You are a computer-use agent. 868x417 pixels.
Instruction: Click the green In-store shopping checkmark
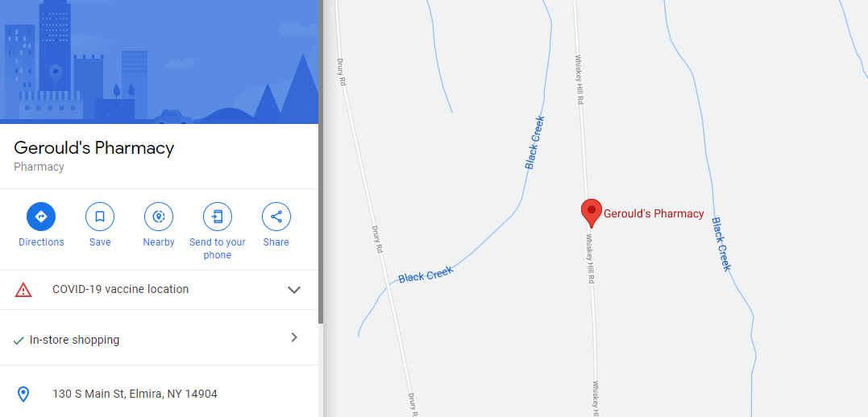tap(19, 341)
